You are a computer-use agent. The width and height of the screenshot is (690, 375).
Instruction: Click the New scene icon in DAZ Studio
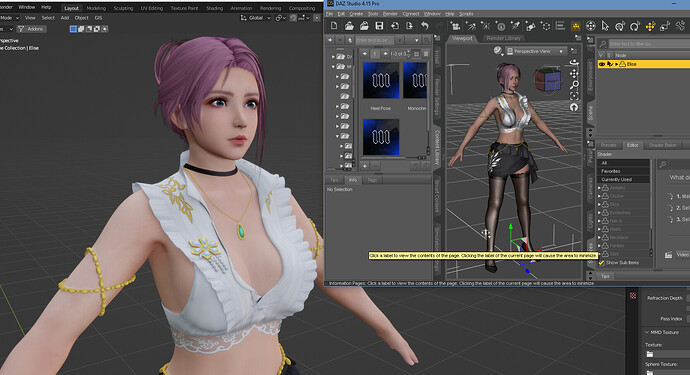334,26
